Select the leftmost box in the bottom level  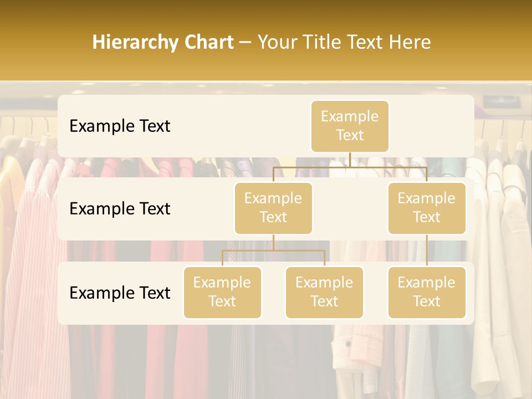(222, 292)
